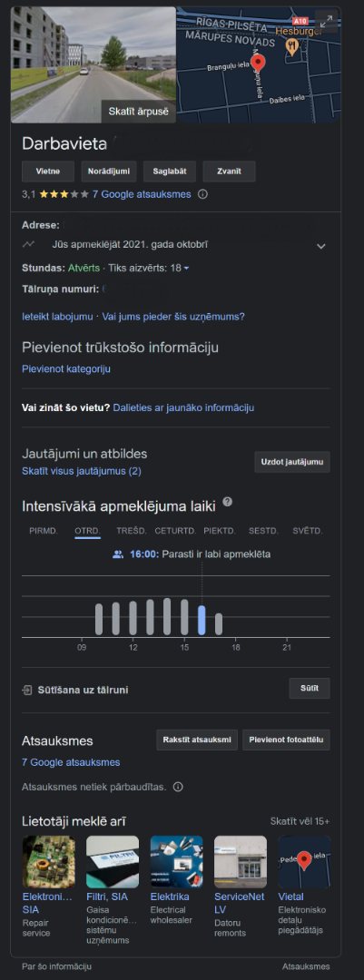Select the SVĒTD. day tab
Viewport: 364px width, 980px height.
(308, 531)
